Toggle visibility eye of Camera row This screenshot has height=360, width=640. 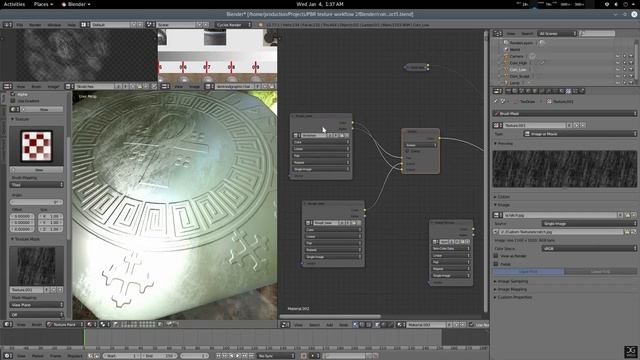click(x=617, y=56)
